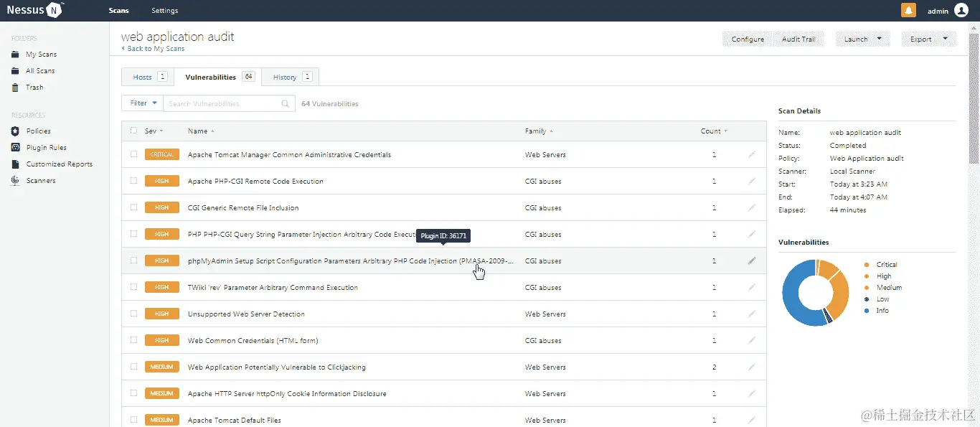Screen dimensions: 980x427
Task: Switch to the History tab
Action: 291,77
